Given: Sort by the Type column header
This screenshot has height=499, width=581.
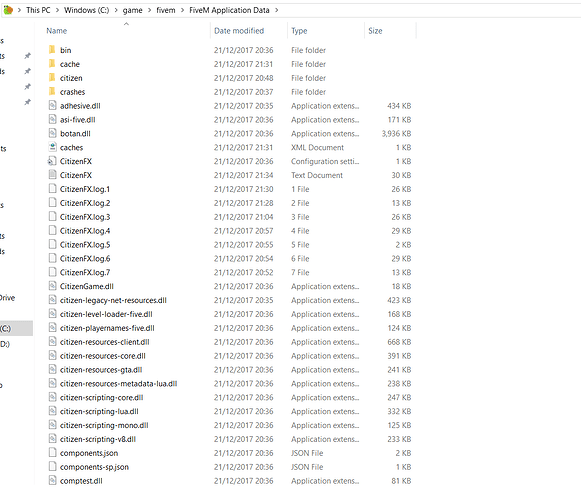Looking at the screenshot, I should [x=299, y=31].
